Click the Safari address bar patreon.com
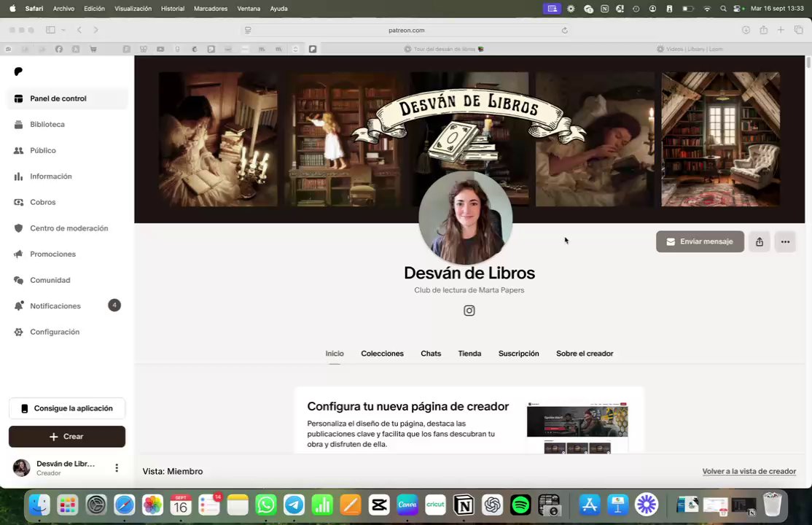812x525 pixels. coord(407,30)
